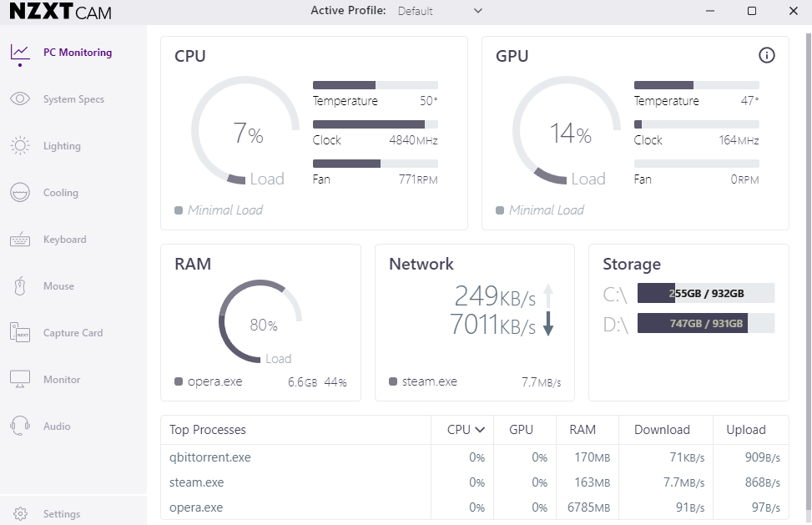Click the NZXT CAM logo
The image size is (812, 525).
61,12
